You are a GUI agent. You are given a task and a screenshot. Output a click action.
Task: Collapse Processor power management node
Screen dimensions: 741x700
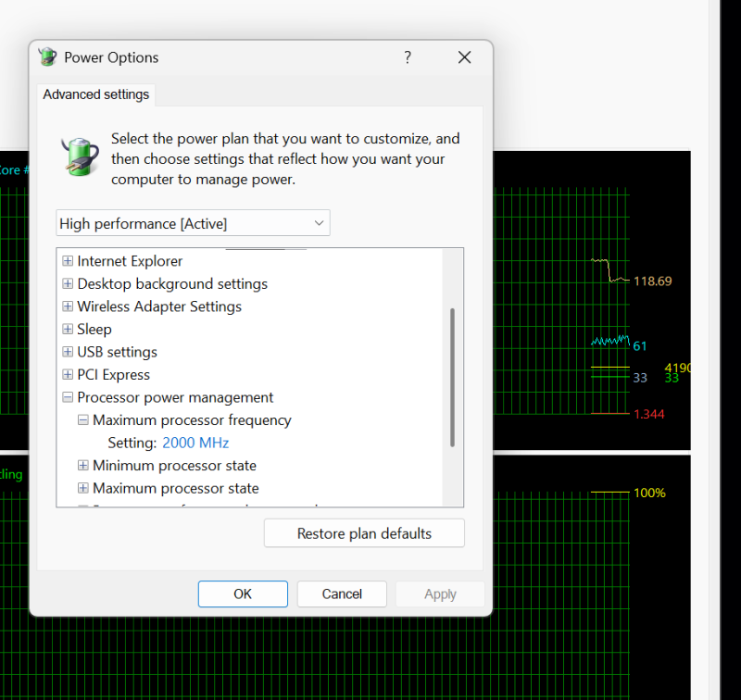68,397
